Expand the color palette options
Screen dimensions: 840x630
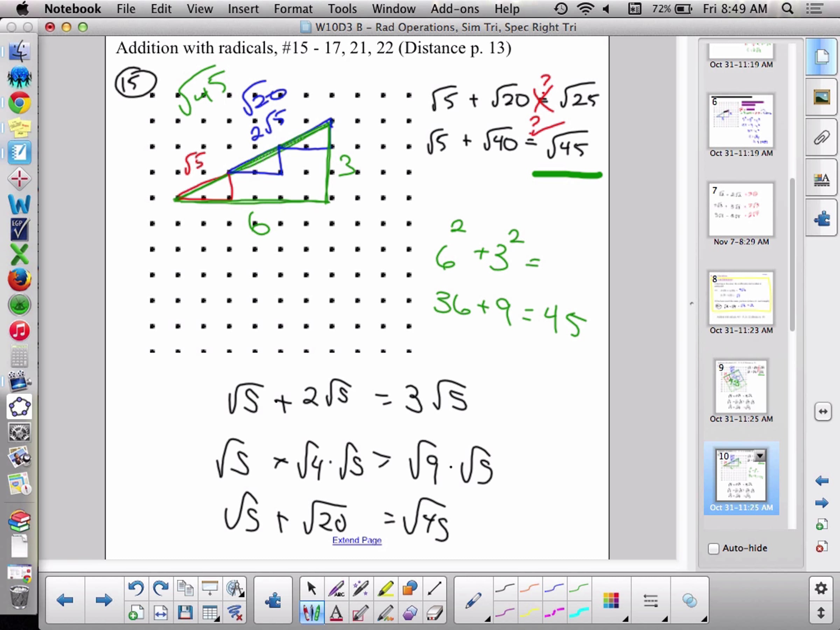(611, 601)
